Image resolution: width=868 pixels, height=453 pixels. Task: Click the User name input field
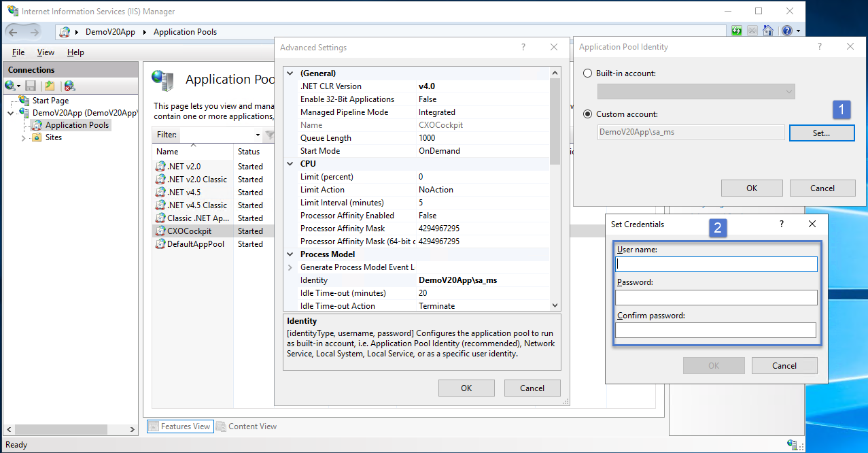coord(716,264)
